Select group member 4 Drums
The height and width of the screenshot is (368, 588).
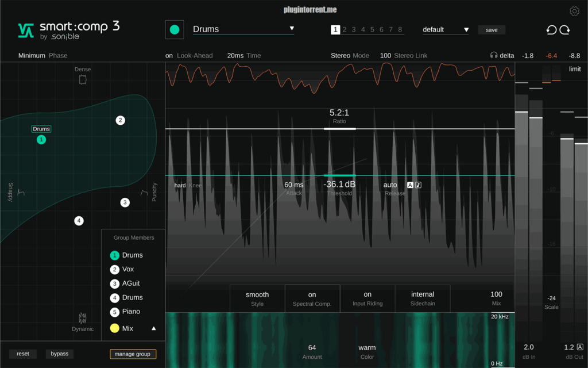pyautogui.click(x=127, y=297)
